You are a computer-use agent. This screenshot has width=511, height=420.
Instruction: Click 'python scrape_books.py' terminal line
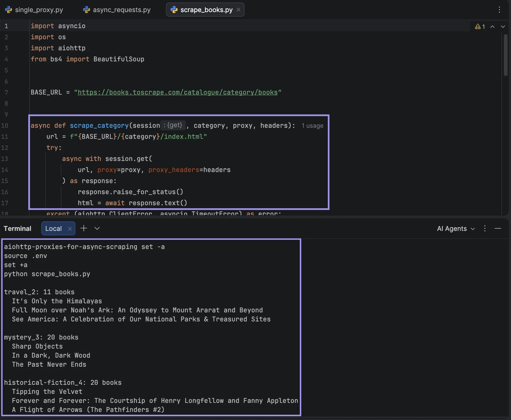(x=47, y=274)
